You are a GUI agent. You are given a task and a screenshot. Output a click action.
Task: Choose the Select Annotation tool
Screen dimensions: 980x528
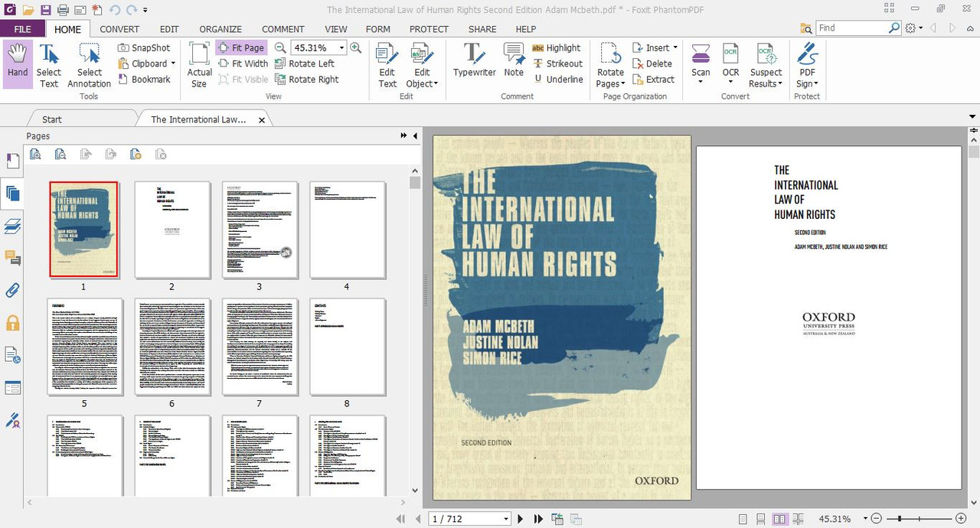point(90,65)
